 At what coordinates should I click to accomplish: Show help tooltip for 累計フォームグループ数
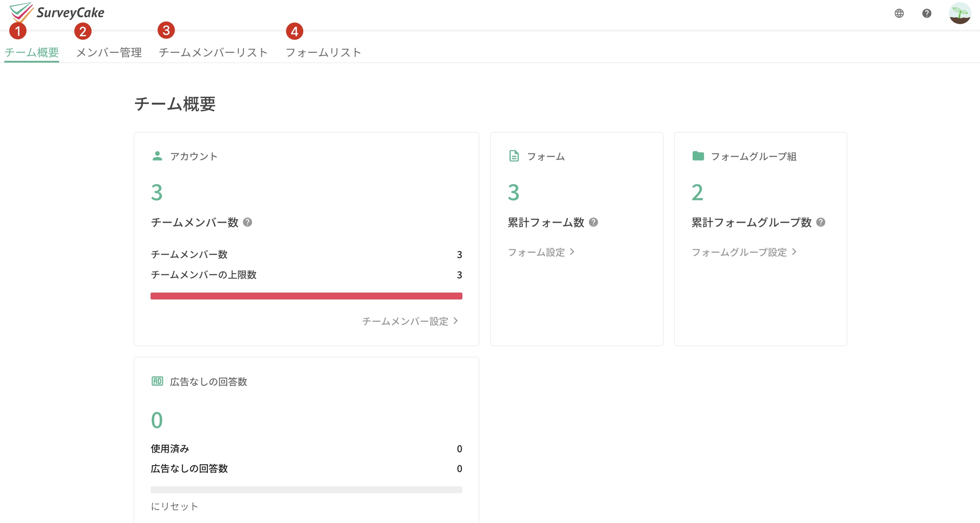point(821,222)
